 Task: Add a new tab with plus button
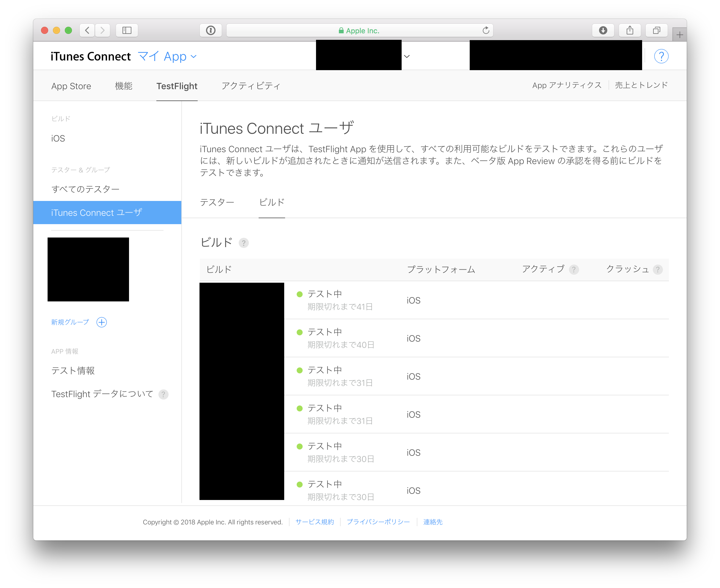click(679, 34)
